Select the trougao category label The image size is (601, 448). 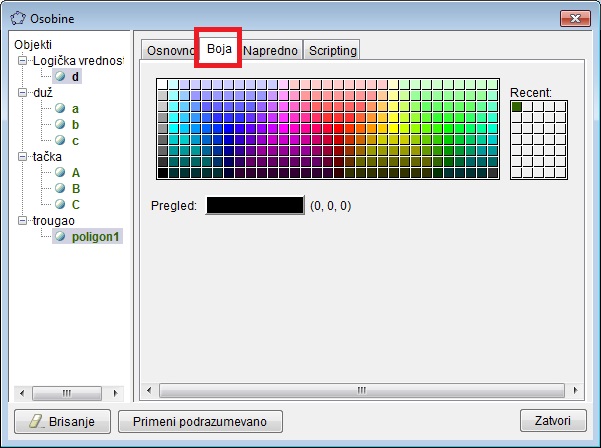53,221
